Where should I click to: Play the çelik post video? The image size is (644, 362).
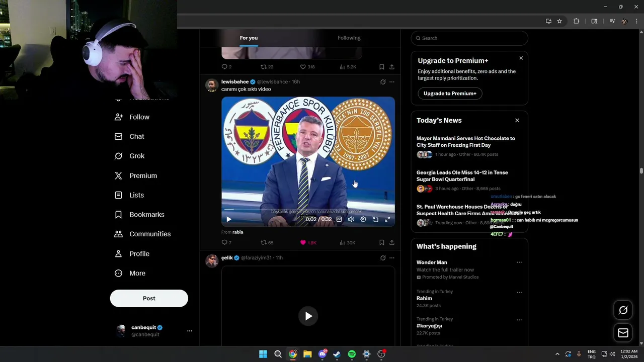tap(308, 316)
